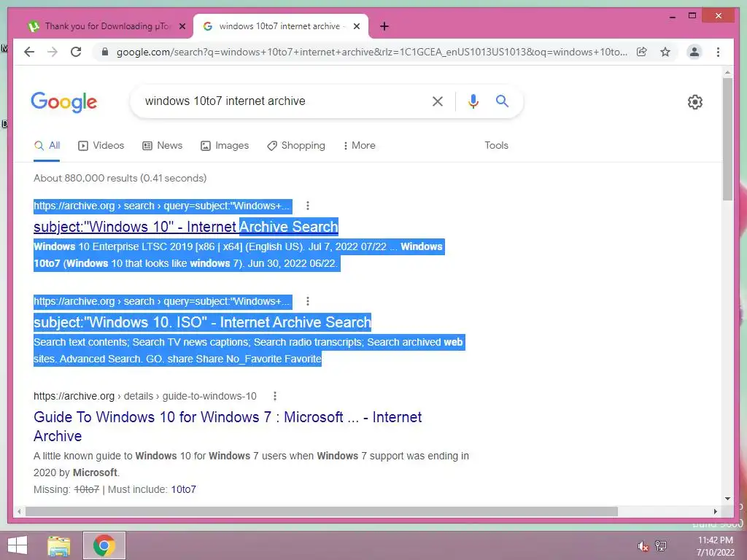Open Chrome's three-dot menu
Viewport: 747px width, 560px height.
click(x=718, y=52)
